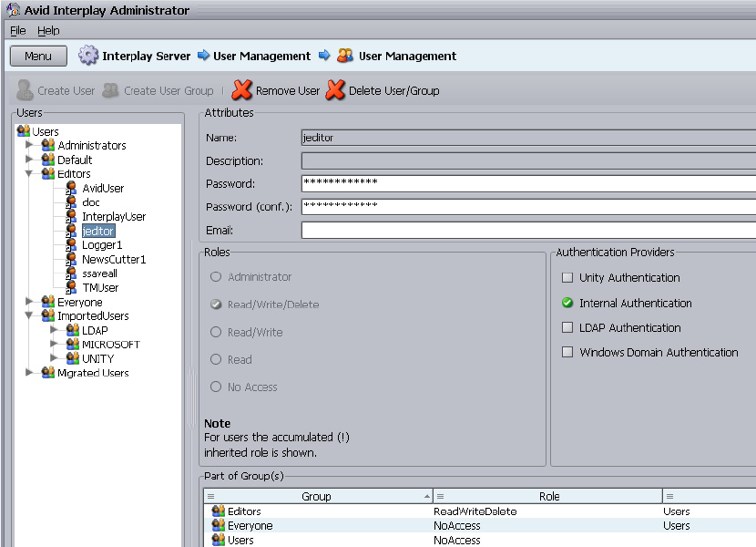The height and width of the screenshot is (547, 756).
Task: Expand the Administrators tree node
Action: (x=29, y=144)
